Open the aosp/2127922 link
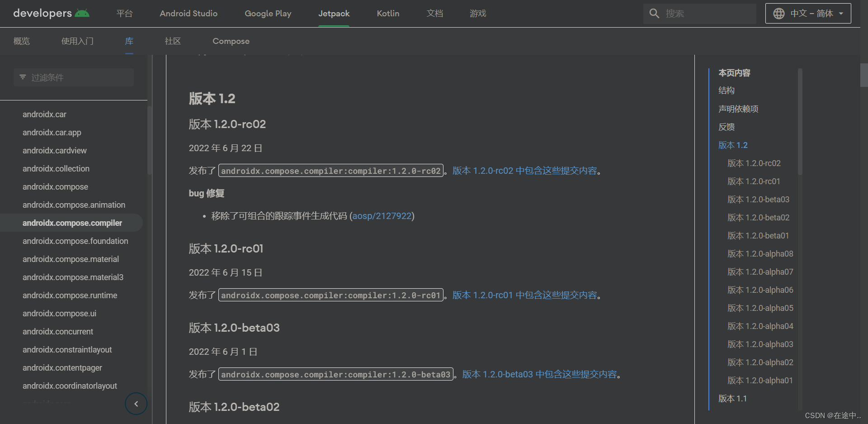Viewport: 868px width, 424px height. pyautogui.click(x=382, y=216)
